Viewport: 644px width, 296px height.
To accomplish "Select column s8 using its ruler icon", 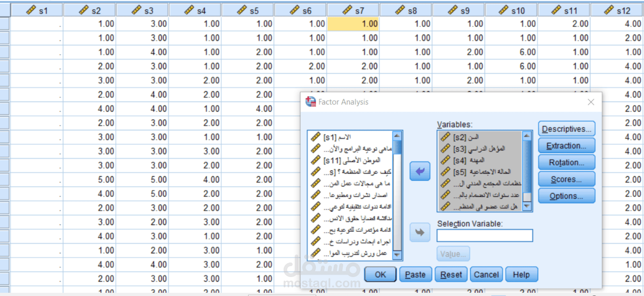I will 400,10.
